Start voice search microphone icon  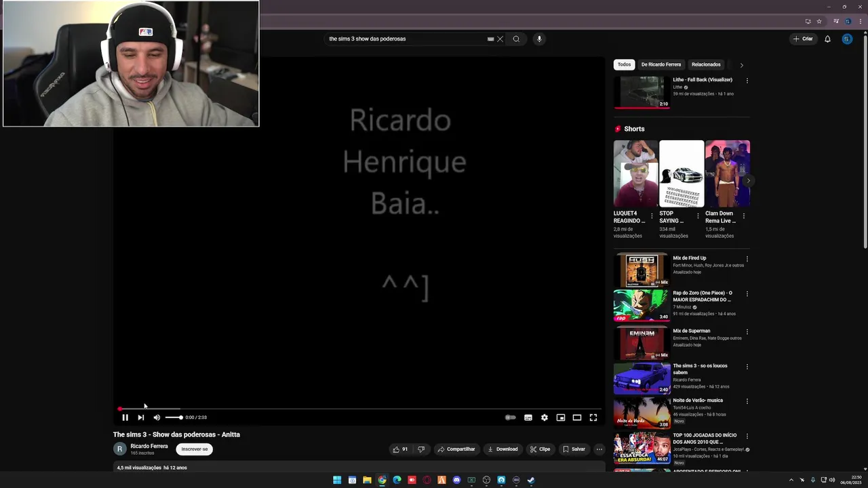click(x=539, y=39)
